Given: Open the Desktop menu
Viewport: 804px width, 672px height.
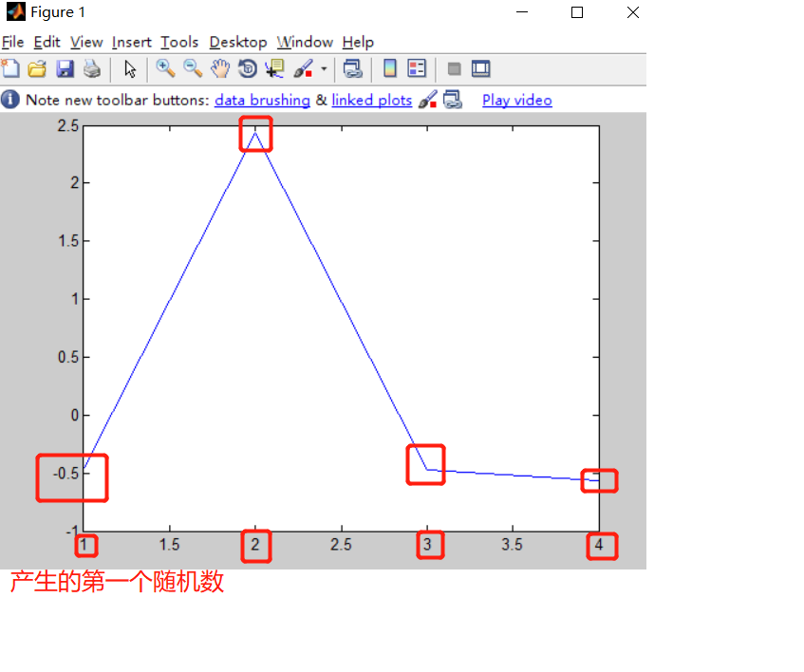Looking at the screenshot, I should pos(237,42).
